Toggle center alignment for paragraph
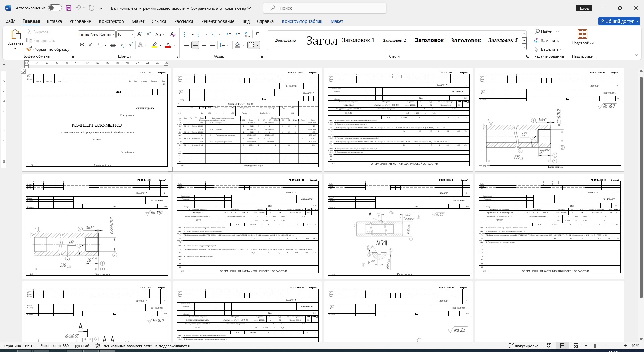The height and width of the screenshot is (352, 644). click(195, 45)
